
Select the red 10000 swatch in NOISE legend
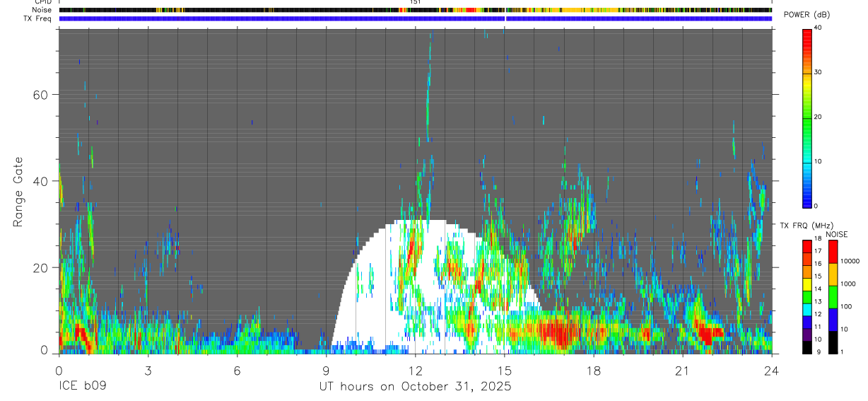tap(833, 252)
